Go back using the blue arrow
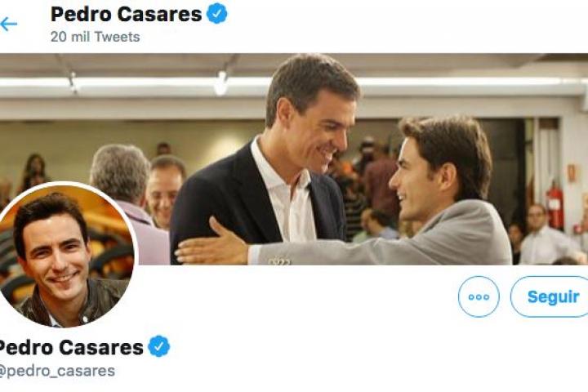The height and width of the screenshot is (392, 588). point(9,24)
